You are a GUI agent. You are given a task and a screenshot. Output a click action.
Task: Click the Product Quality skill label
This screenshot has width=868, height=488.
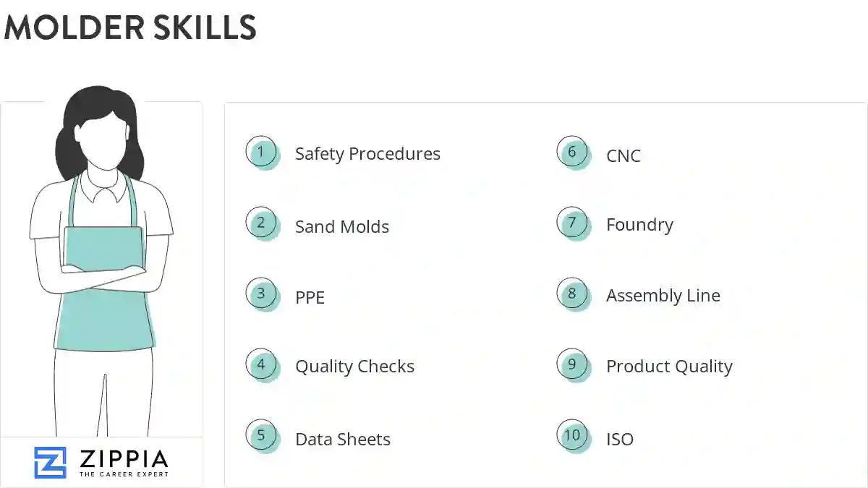click(669, 367)
